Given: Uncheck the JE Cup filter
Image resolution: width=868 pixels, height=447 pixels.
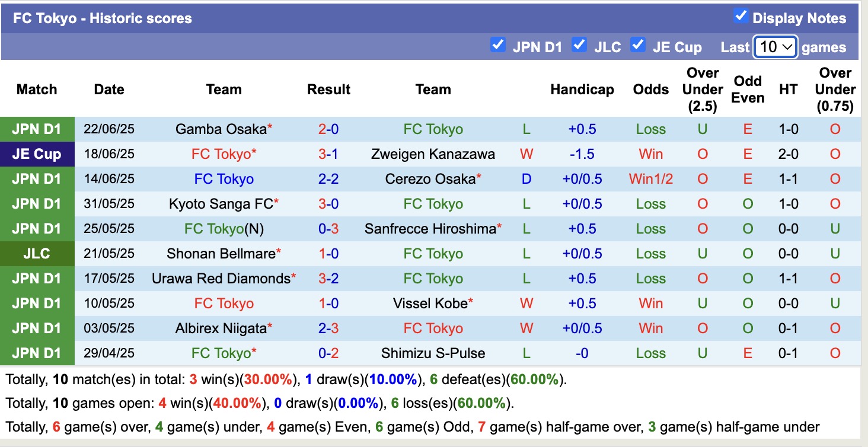Looking at the screenshot, I should [639, 44].
